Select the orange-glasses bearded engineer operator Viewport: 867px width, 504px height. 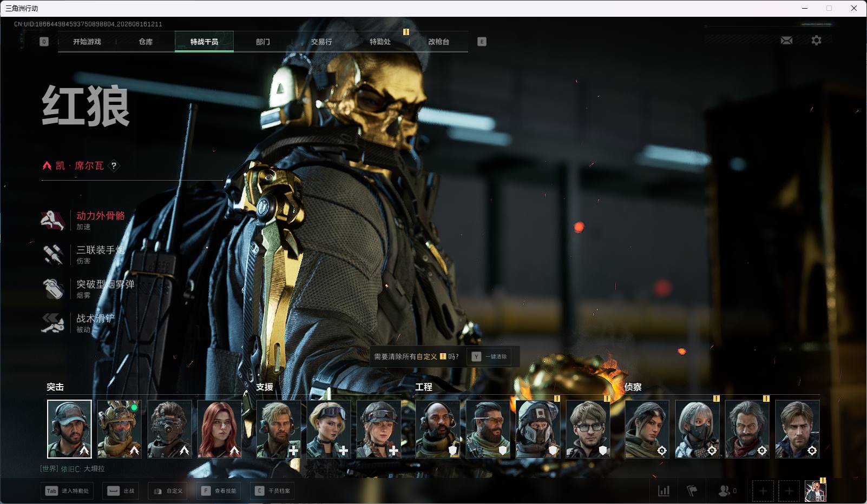pos(488,429)
